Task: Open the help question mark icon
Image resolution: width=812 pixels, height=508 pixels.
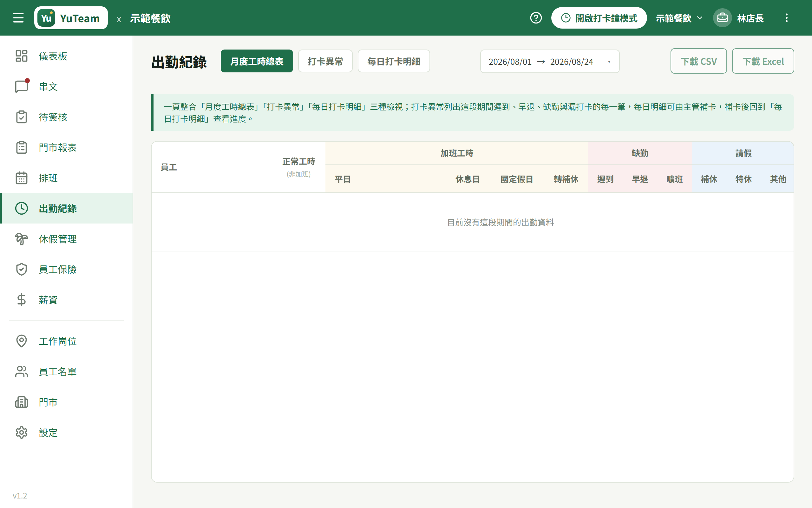Action: click(x=536, y=18)
